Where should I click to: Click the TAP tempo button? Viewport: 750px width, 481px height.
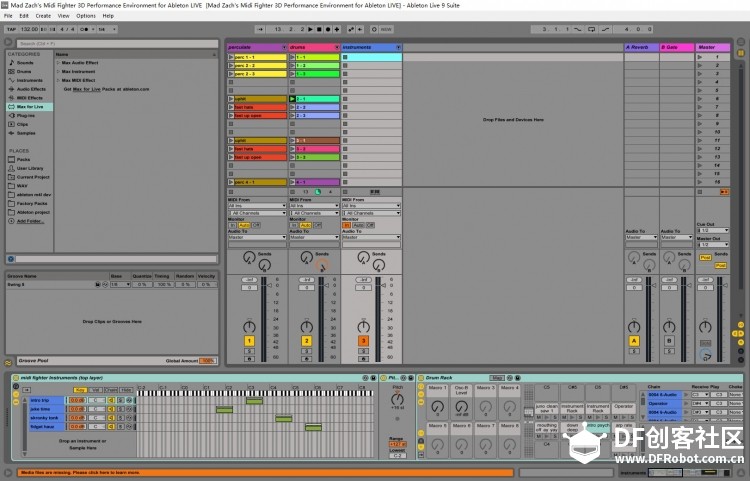[11, 29]
